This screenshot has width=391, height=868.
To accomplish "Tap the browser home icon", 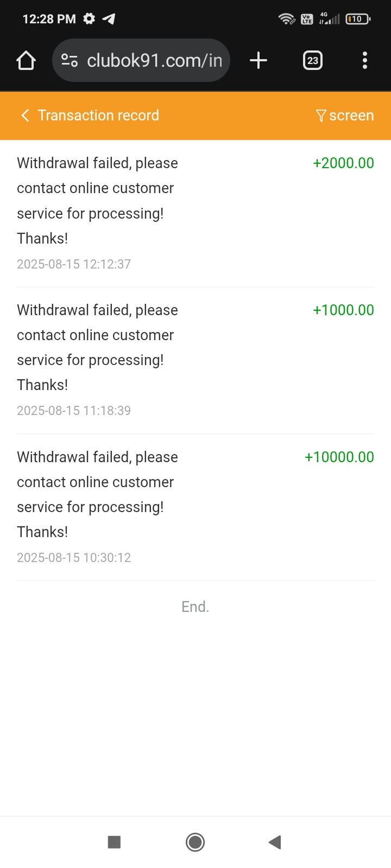I will [26, 60].
